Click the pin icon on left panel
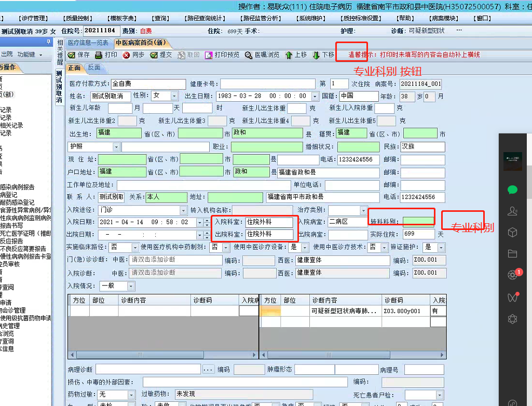Viewport: 532px width, 406px height. click(48, 42)
